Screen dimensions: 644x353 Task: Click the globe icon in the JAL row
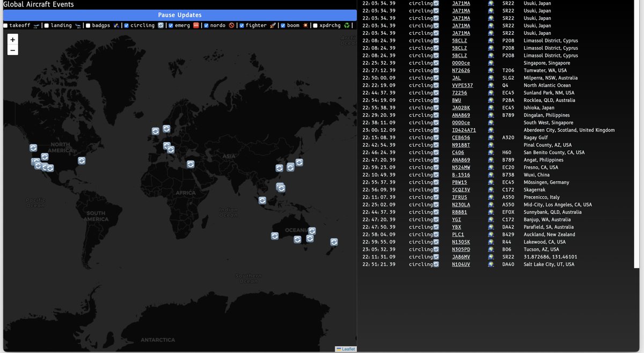coord(491,78)
